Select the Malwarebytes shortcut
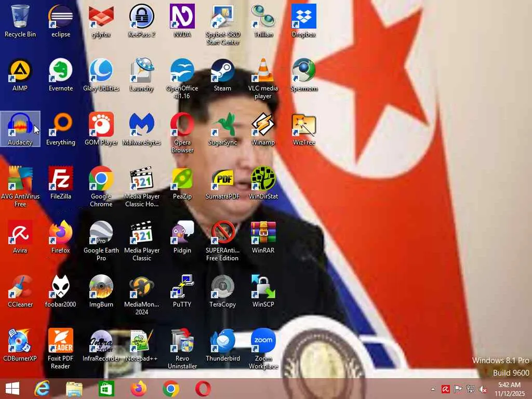The height and width of the screenshot is (399, 532). pyautogui.click(x=141, y=129)
